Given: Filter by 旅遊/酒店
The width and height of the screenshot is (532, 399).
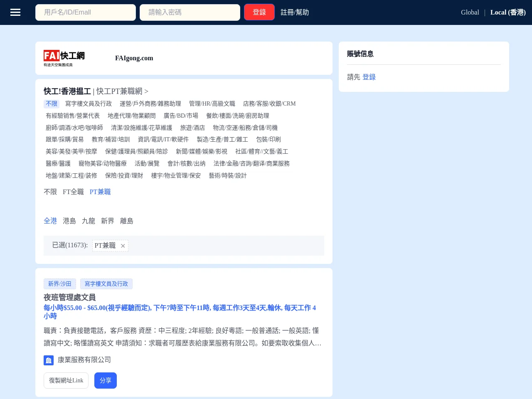Looking at the screenshot, I should point(192,128).
